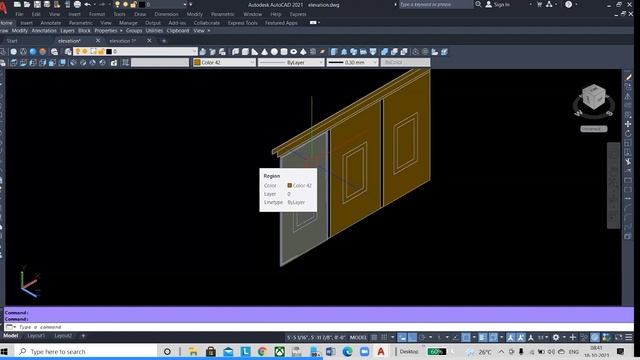Expand quick access toolbar customize arrow
The image size is (640, 360).
point(191,4)
